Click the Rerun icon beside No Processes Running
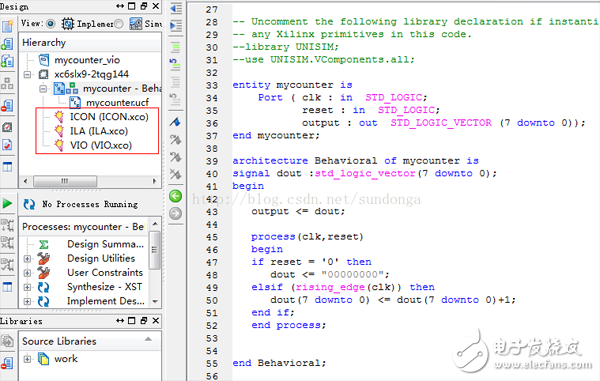The image size is (600, 381). pos(29,204)
